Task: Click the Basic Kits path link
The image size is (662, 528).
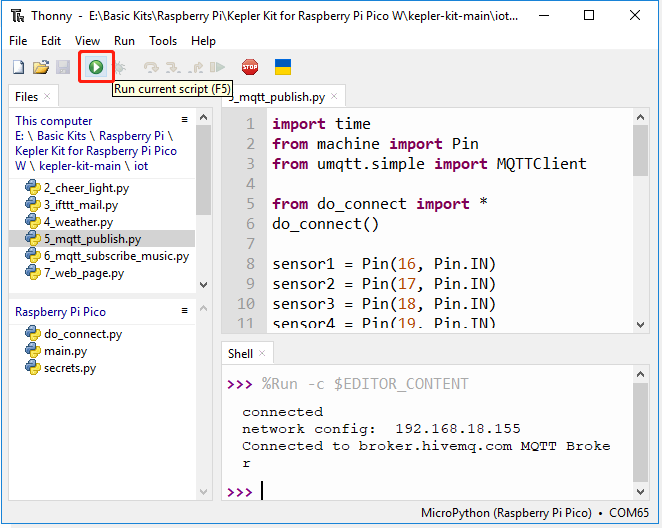Action: tap(61, 136)
